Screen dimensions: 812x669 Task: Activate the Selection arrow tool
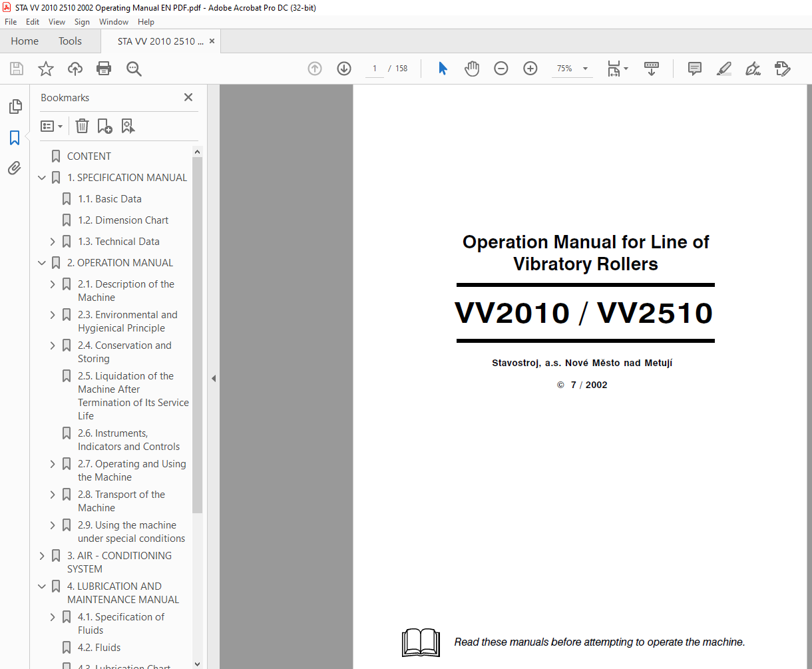(x=443, y=69)
